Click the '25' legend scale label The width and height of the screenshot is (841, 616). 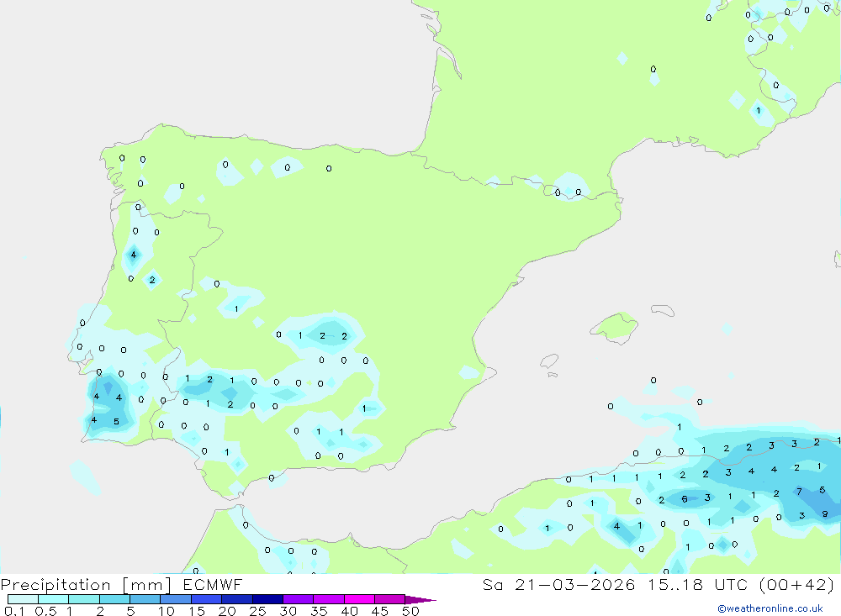tap(258, 611)
